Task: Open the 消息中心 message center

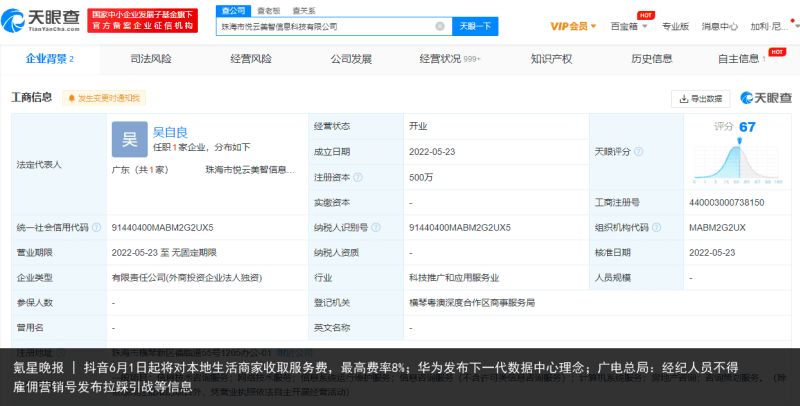Action: click(719, 26)
